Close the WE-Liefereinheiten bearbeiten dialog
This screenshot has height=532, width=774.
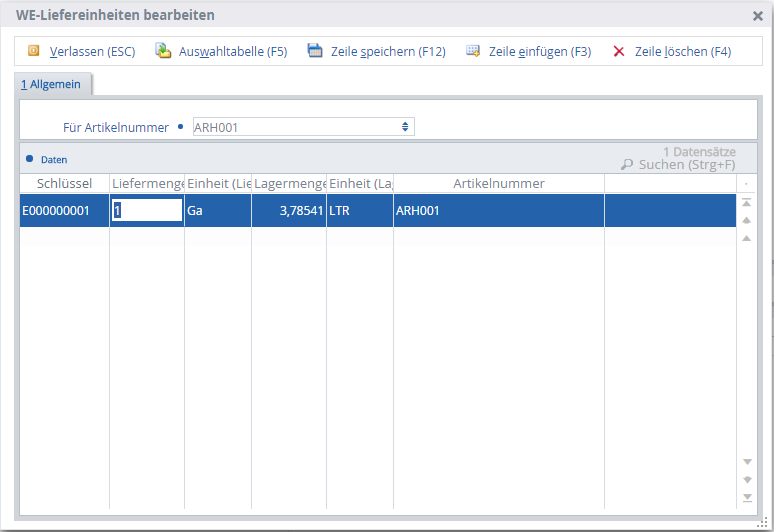[x=757, y=16]
